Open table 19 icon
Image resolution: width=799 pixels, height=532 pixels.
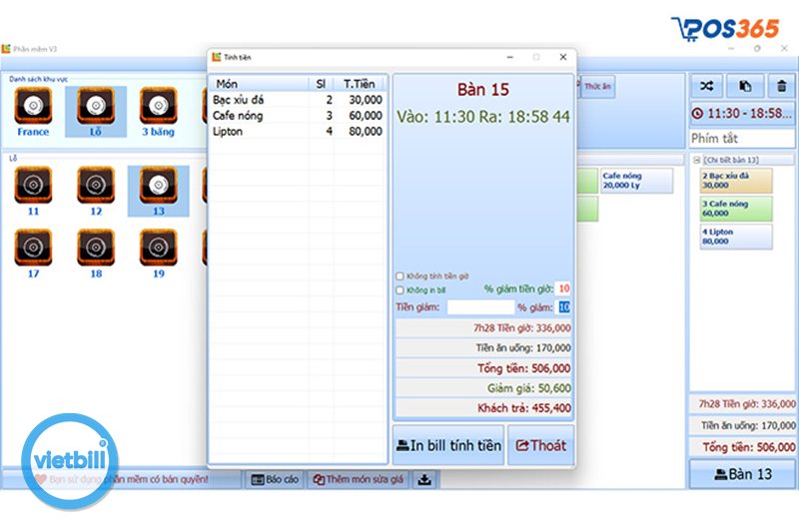tap(158, 248)
